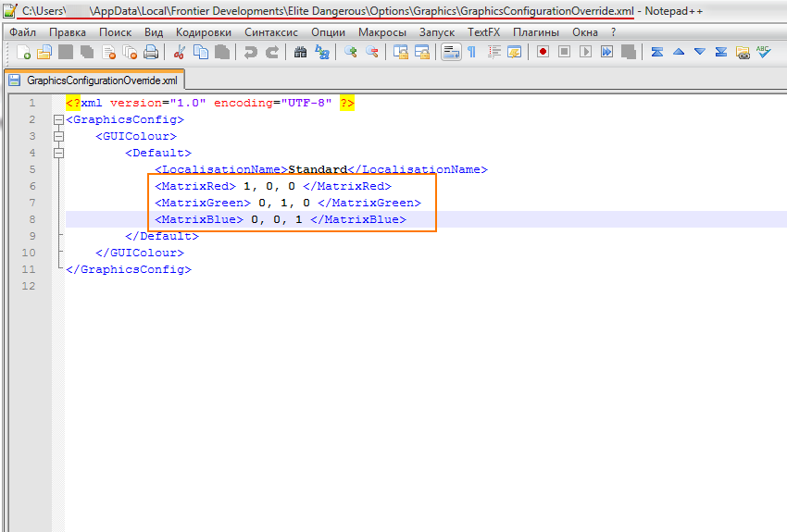The image size is (787, 532).
Task: Place cursor in the MatrixGreen line
Action: (288, 203)
